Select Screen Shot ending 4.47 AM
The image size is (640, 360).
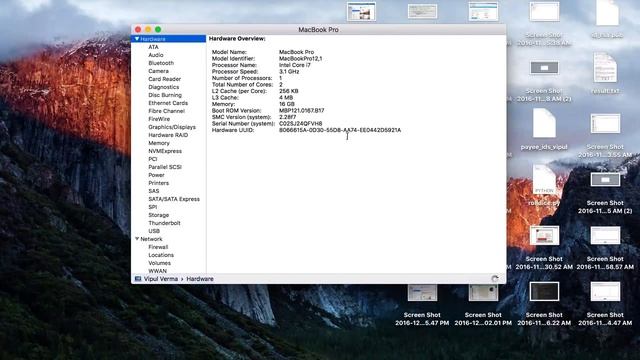tap(605, 291)
